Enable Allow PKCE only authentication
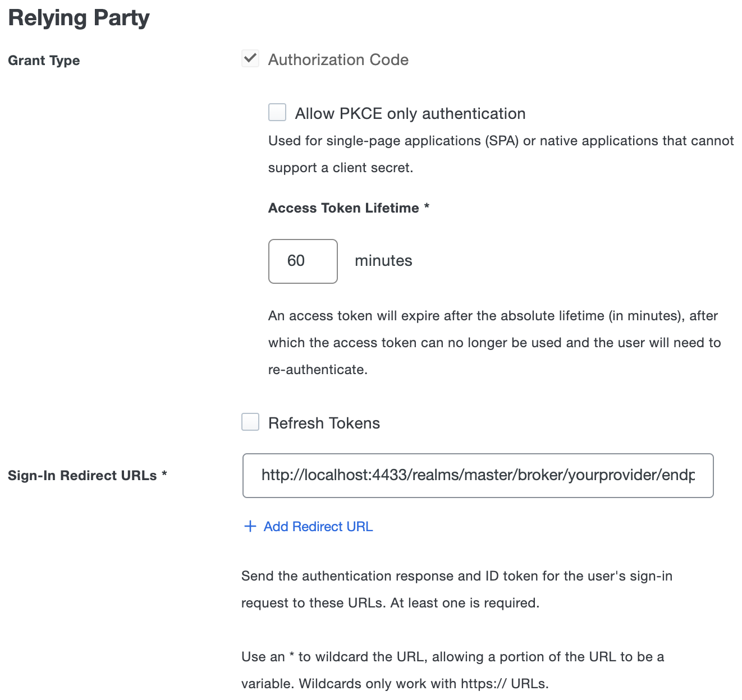The image size is (742, 700). click(x=277, y=112)
